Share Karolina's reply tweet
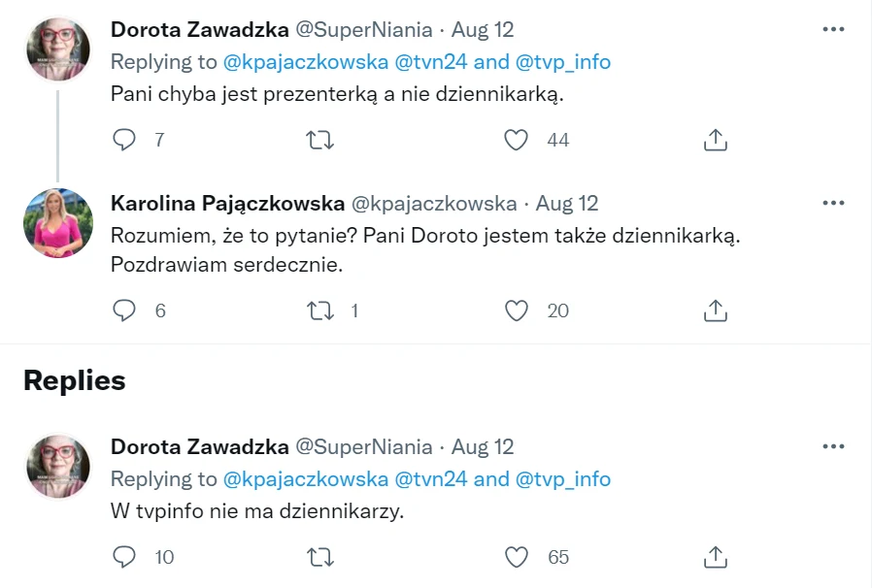The width and height of the screenshot is (872, 588). [715, 310]
